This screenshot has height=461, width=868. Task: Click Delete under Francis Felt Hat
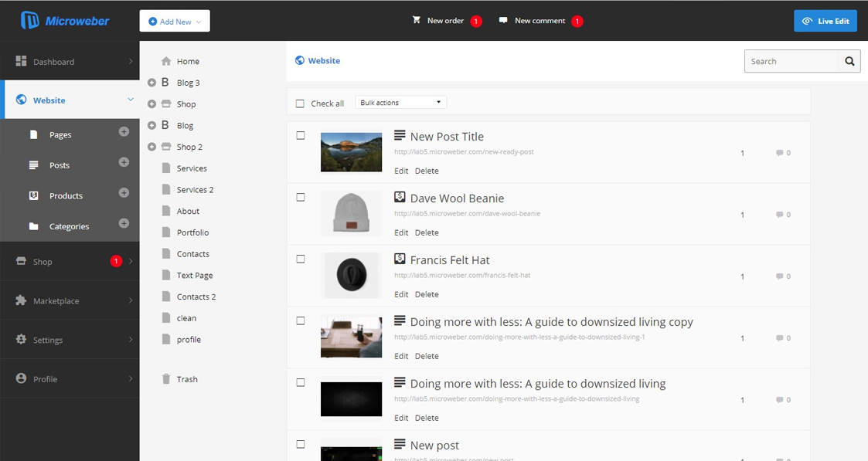point(427,294)
